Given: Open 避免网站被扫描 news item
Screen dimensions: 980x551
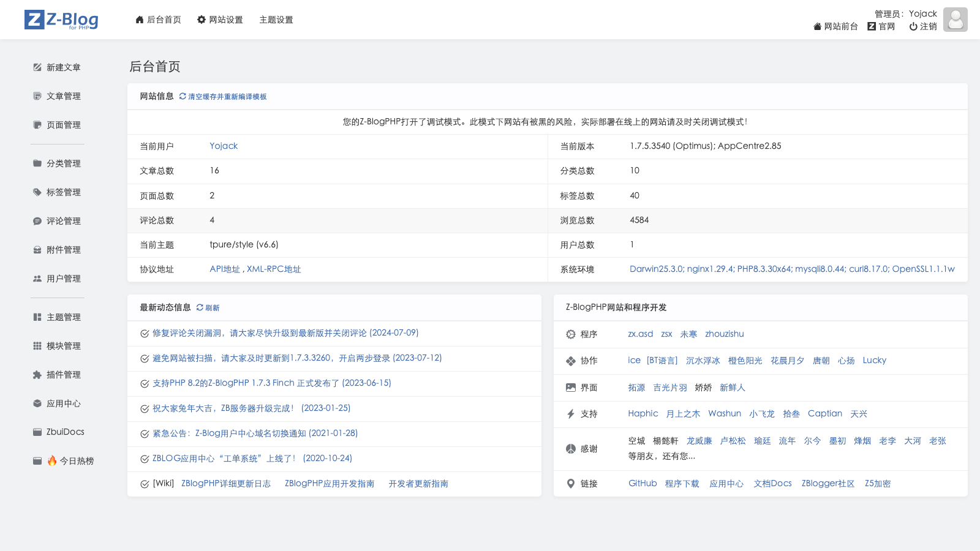Looking at the screenshot, I should (297, 358).
